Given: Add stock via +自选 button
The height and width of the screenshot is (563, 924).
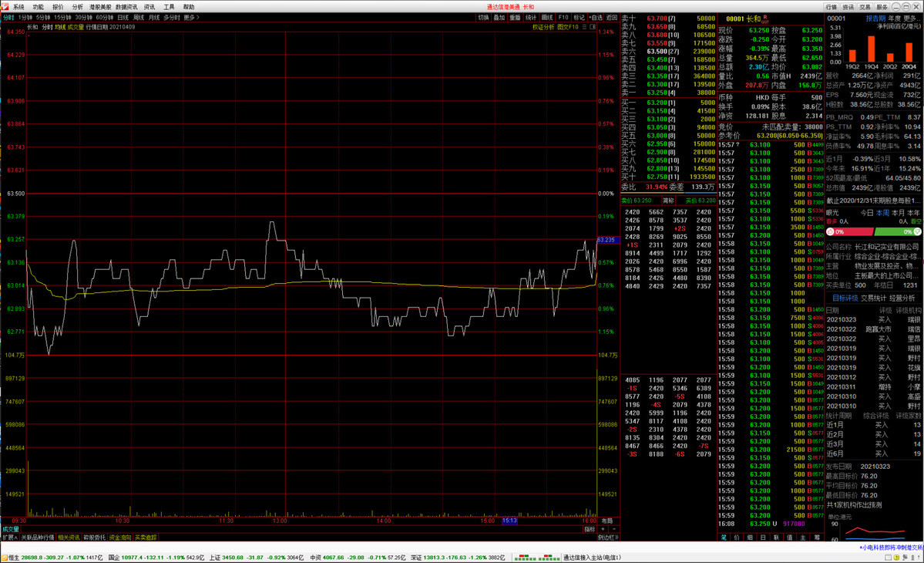Looking at the screenshot, I should pyautogui.click(x=596, y=18).
